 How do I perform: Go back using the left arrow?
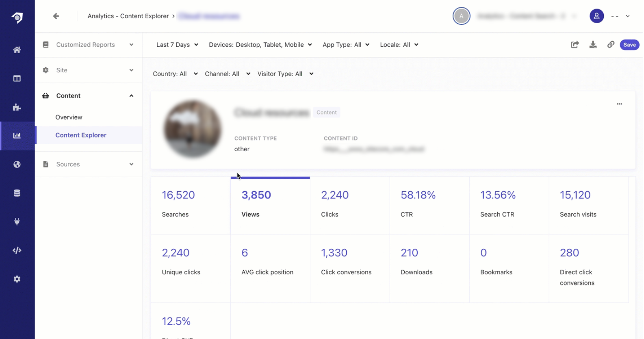(56, 16)
